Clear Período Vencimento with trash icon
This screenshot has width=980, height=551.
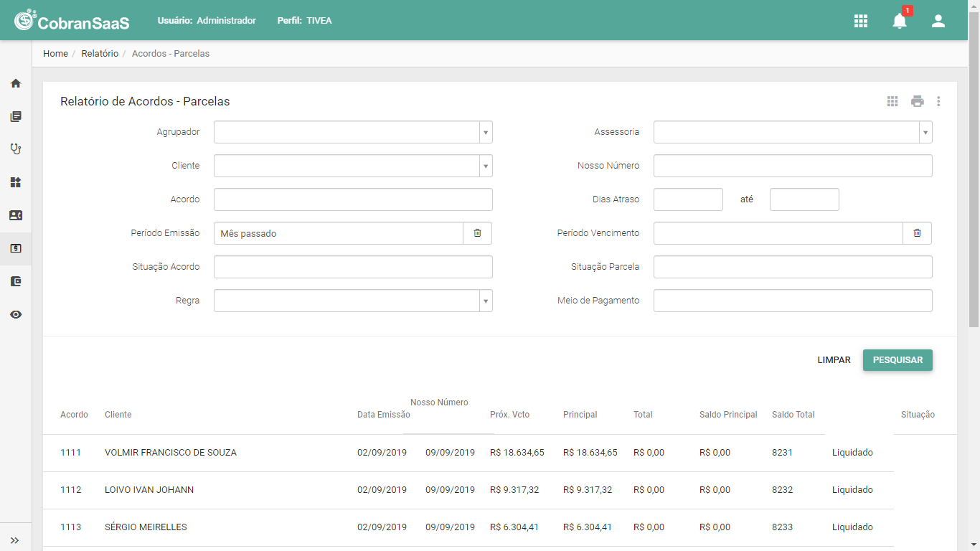coord(918,233)
